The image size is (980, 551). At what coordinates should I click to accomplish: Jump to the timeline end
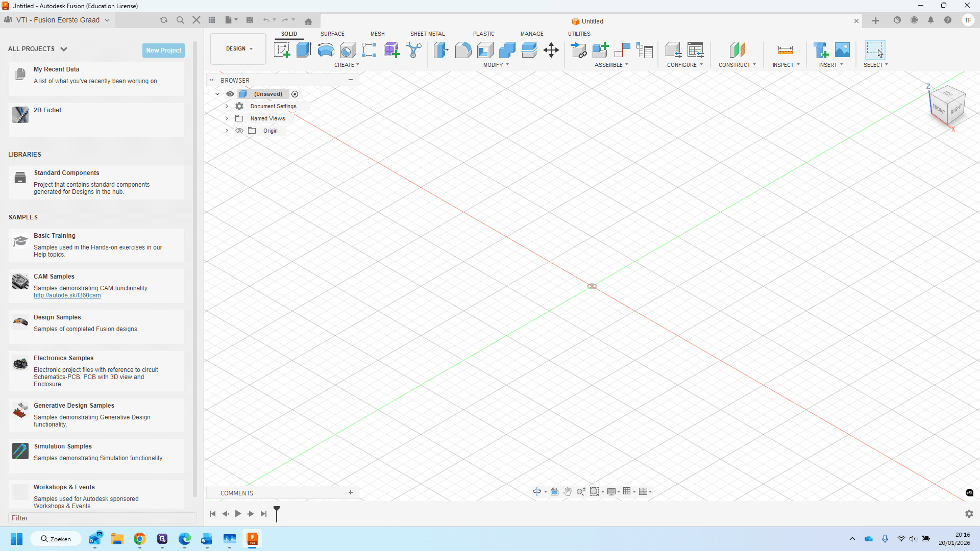click(263, 514)
